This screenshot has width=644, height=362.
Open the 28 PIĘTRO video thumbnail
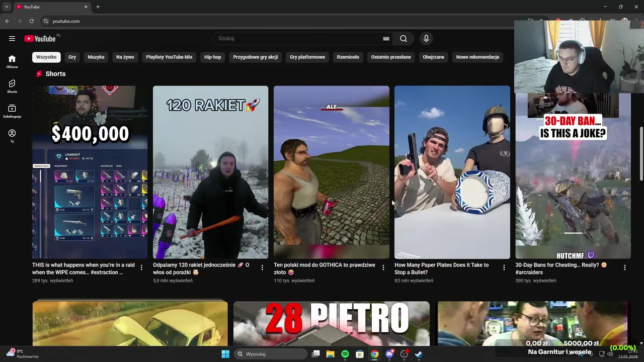pos(332,324)
